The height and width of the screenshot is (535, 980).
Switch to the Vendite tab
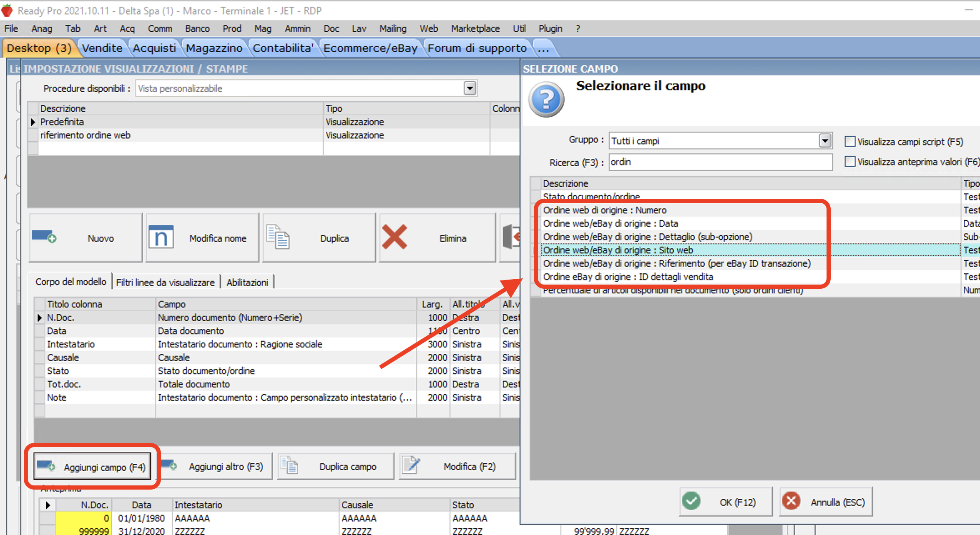pos(102,48)
